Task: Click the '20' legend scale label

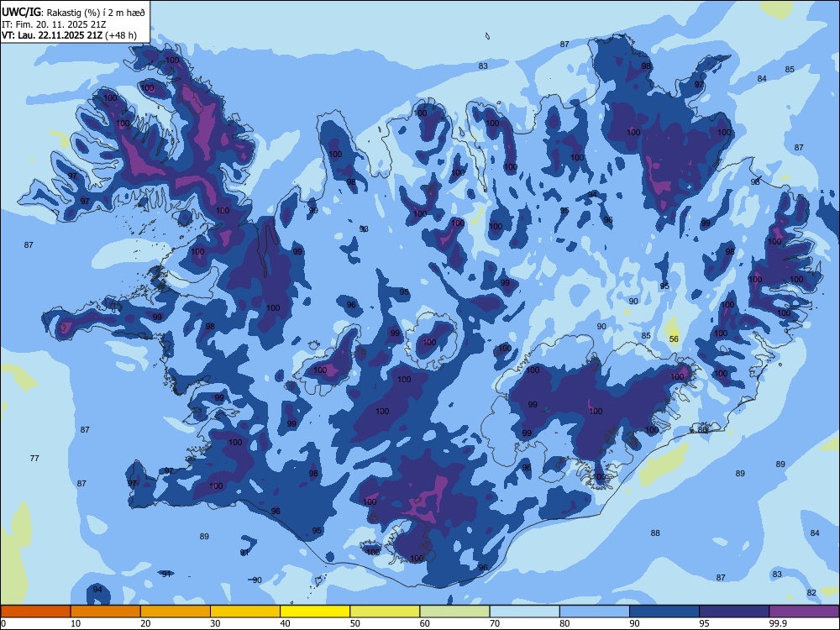Action: [x=145, y=623]
